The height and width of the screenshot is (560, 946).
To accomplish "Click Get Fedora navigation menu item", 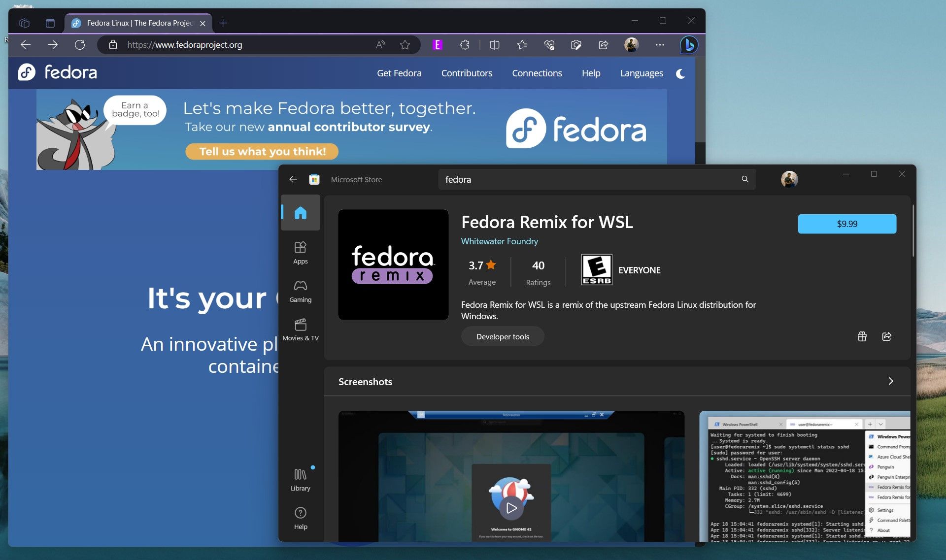I will pyautogui.click(x=399, y=73).
